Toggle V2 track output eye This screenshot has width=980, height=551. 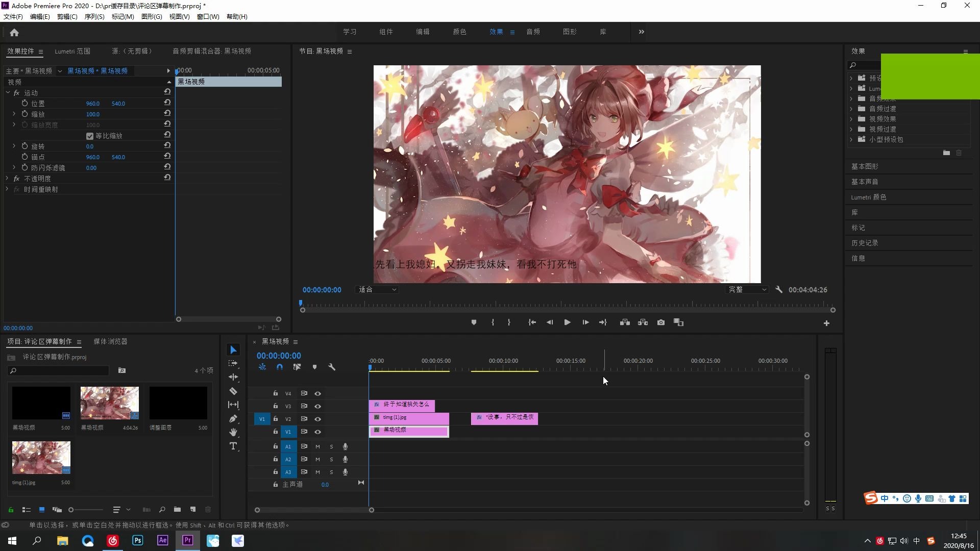click(x=317, y=419)
